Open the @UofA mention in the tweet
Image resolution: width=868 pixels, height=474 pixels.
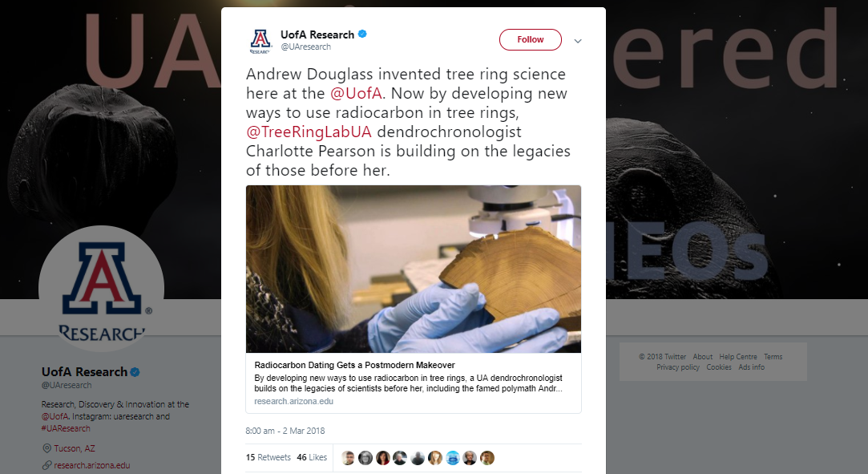[x=356, y=93]
